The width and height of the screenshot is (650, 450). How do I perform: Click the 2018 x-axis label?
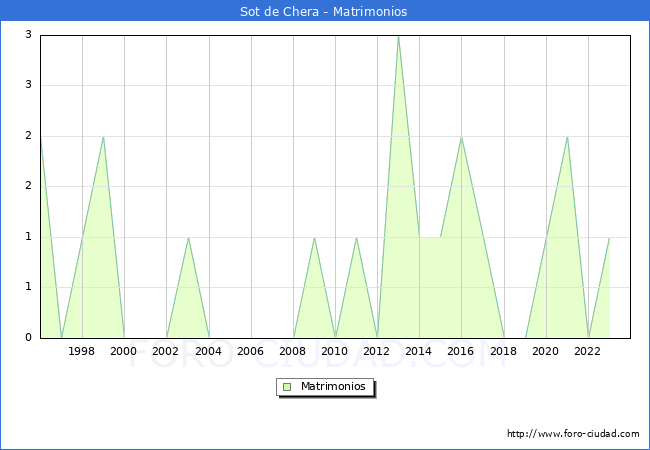click(x=504, y=351)
